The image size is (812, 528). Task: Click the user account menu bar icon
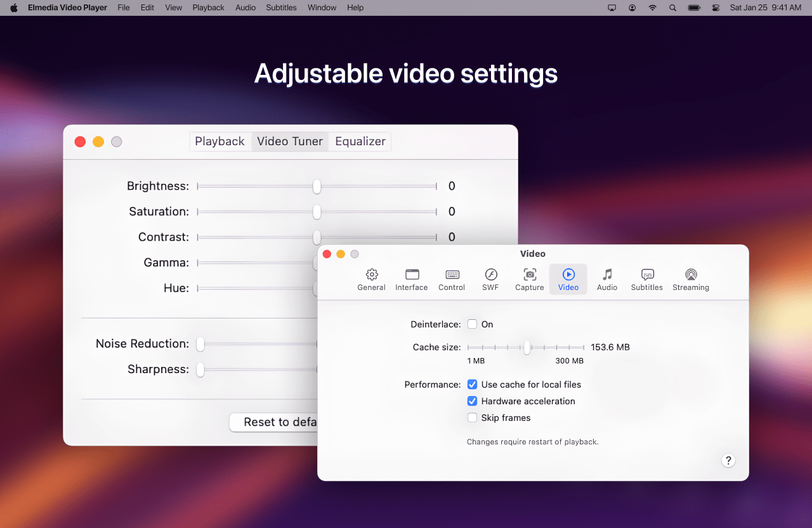pyautogui.click(x=632, y=8)
